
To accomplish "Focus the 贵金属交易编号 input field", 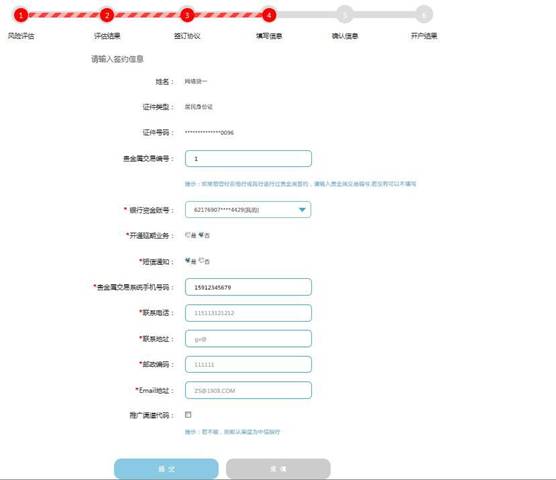I will (248, 158).
